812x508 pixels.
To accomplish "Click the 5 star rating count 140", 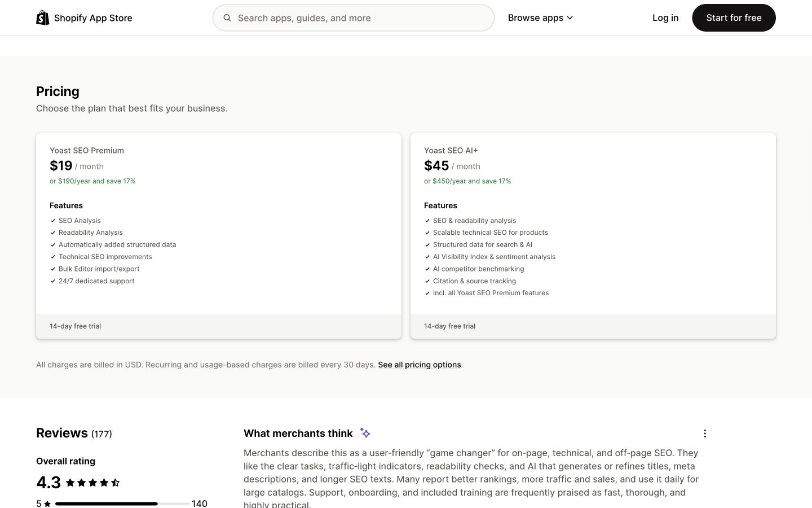I will point(200,503).
